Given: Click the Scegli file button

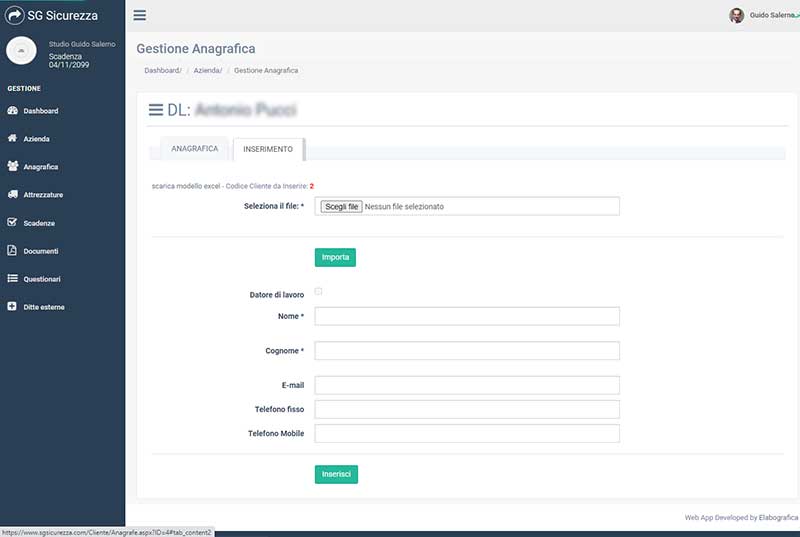Looking at the screenshot, I should click(341, 207).
